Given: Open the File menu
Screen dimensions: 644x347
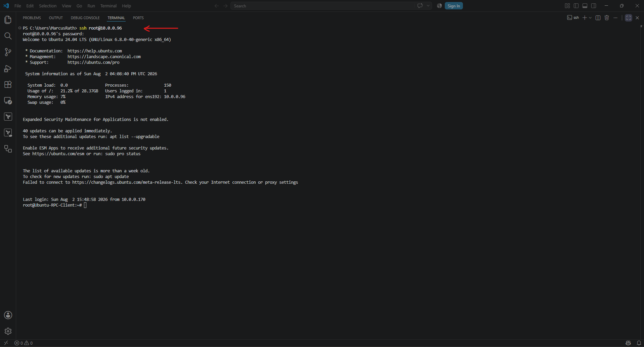Looking at the screenshot, I should click(18, 6).
